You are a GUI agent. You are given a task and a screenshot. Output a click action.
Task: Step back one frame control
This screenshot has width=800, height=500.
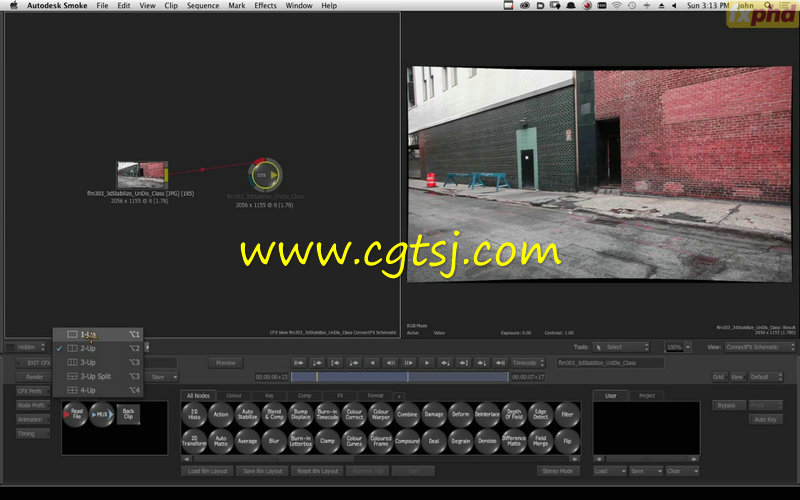[391, 363]
